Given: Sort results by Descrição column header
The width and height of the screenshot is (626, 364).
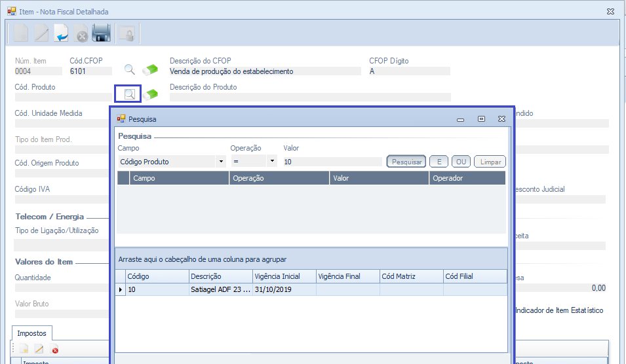Looking at the screenshot, I should click(221, 276).
